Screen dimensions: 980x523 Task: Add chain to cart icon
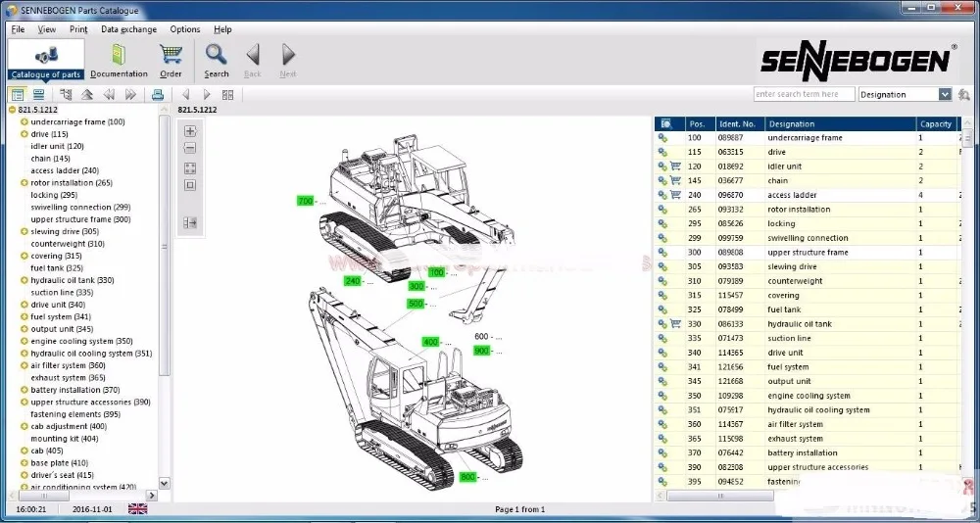coord(675,180)
